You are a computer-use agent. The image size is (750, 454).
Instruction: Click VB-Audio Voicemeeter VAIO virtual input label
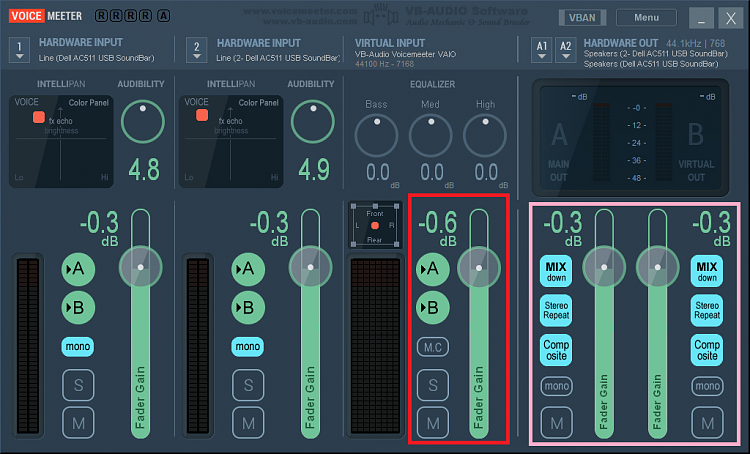pos(405,54)
